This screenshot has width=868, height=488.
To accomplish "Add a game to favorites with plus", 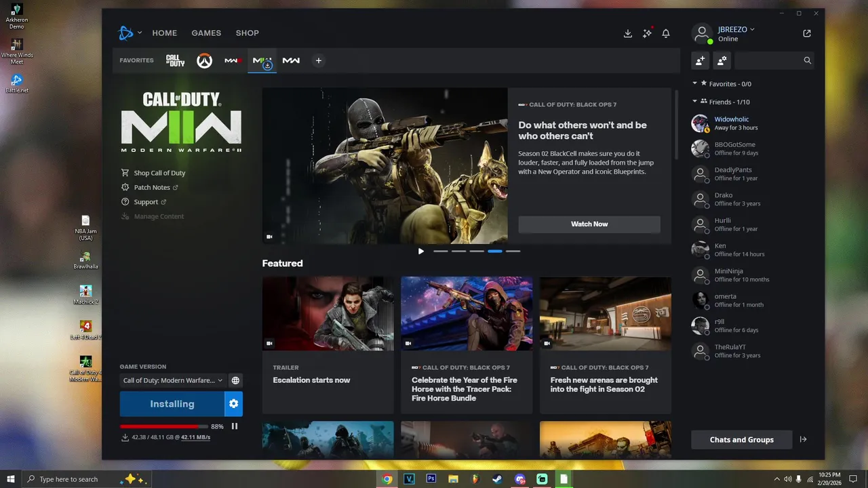I will click(318, 60).
